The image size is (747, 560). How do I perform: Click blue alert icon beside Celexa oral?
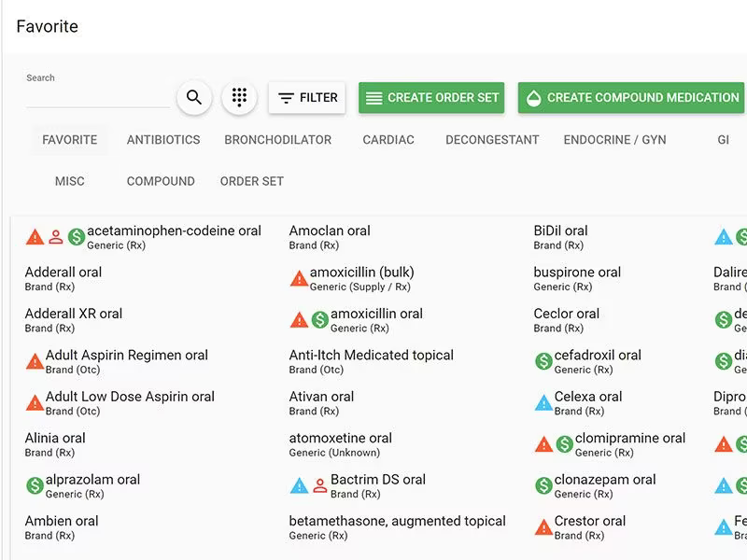click(543, 403)
